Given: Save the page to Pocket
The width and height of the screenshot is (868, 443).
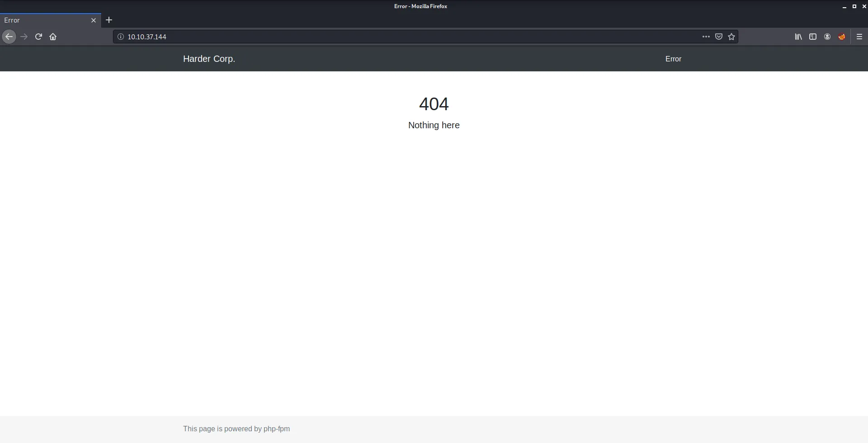Looking at the screenshot, I should [719, 37].
